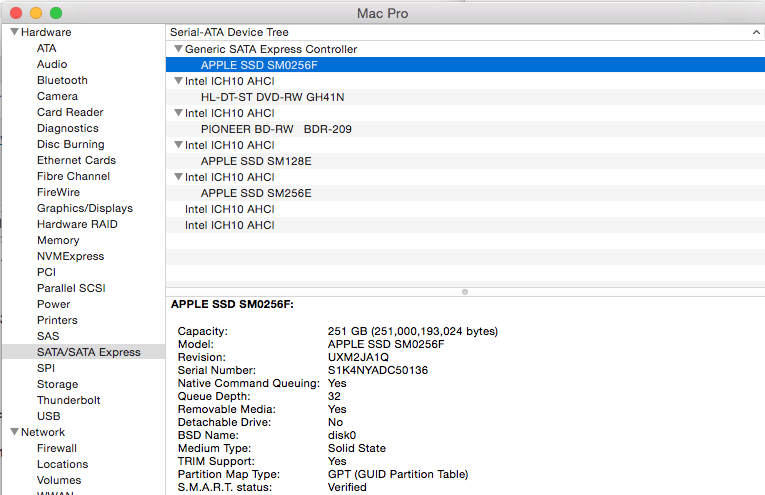Image resolution: width=765 pixels, height=495 pixels.
Task: Select the Hardware category label
Action: click(46, 32)
